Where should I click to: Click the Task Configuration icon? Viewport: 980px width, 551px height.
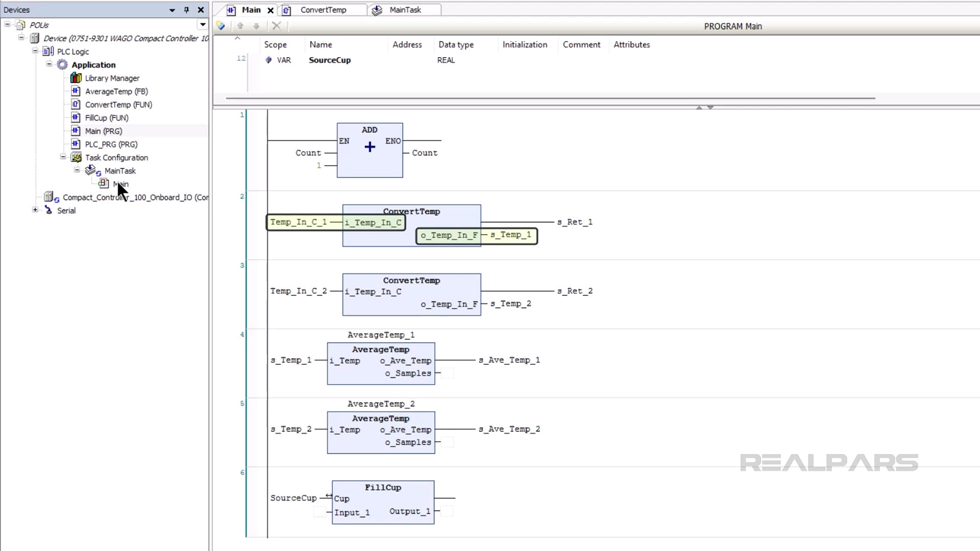[x=76, y=157]
